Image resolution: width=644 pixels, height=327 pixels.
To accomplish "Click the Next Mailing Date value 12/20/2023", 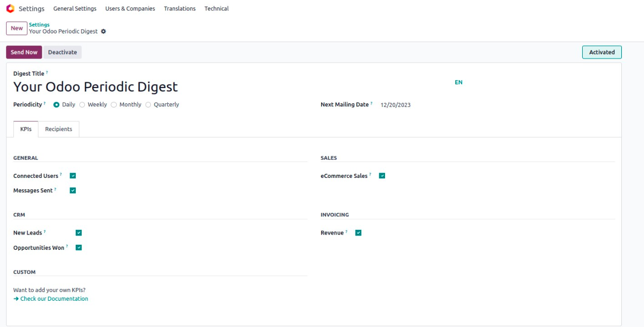I will (395, 105).
